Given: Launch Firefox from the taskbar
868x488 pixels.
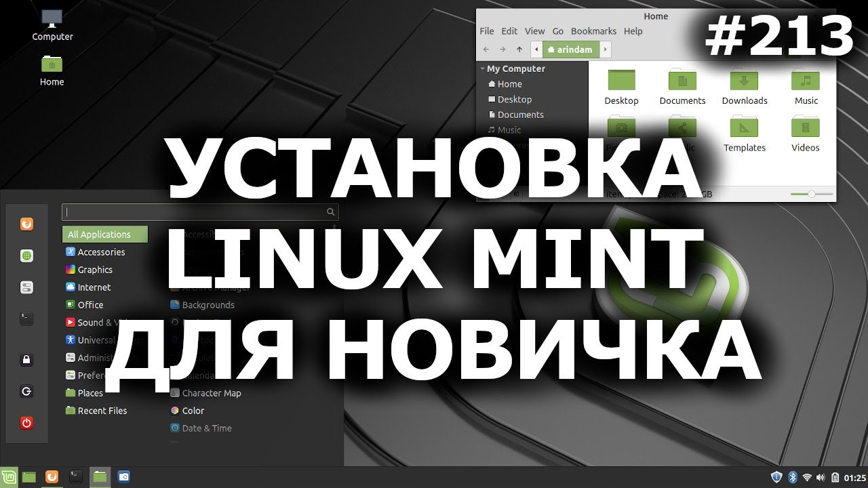Looking at the screenshot, I should (x=52, y=476).
